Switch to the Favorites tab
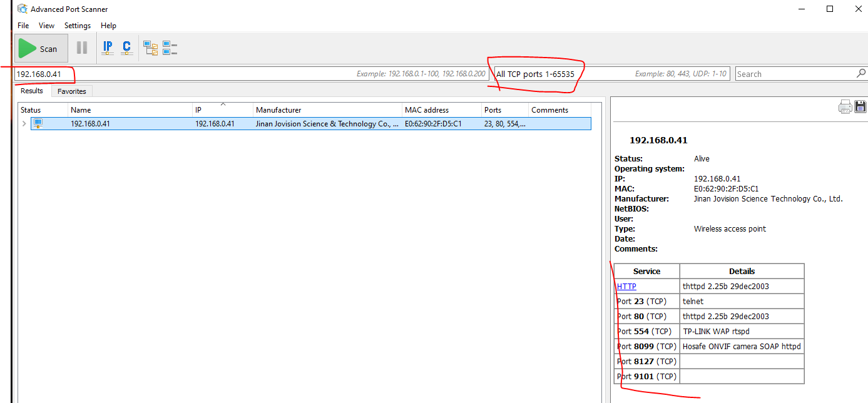Screen dimensions: 868x403 coord(71,91)
